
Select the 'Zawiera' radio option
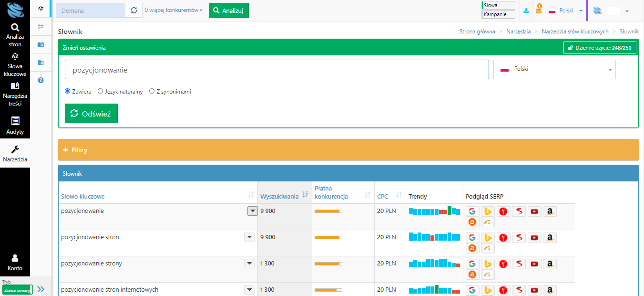(68, 91)
